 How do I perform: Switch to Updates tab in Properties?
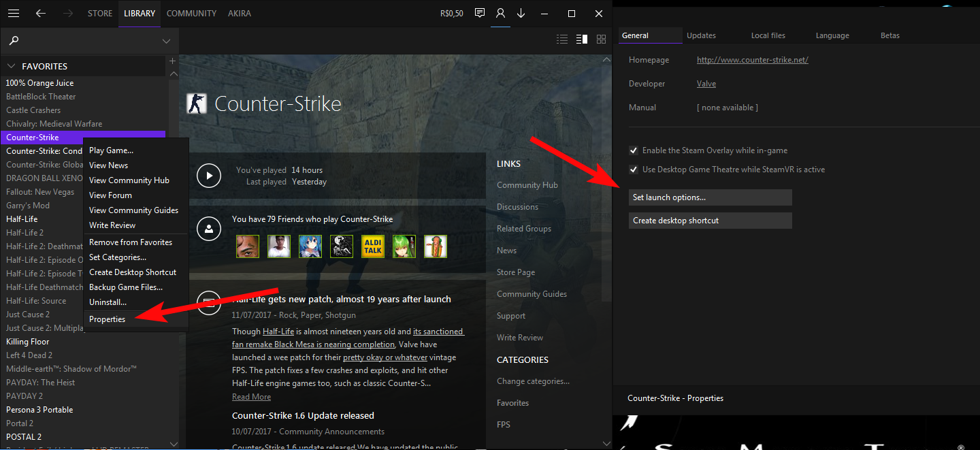tap(701, 35)
